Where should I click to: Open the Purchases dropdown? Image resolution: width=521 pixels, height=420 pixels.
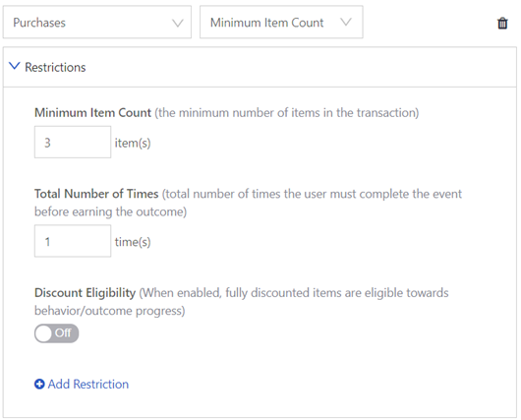pos(97,22)
